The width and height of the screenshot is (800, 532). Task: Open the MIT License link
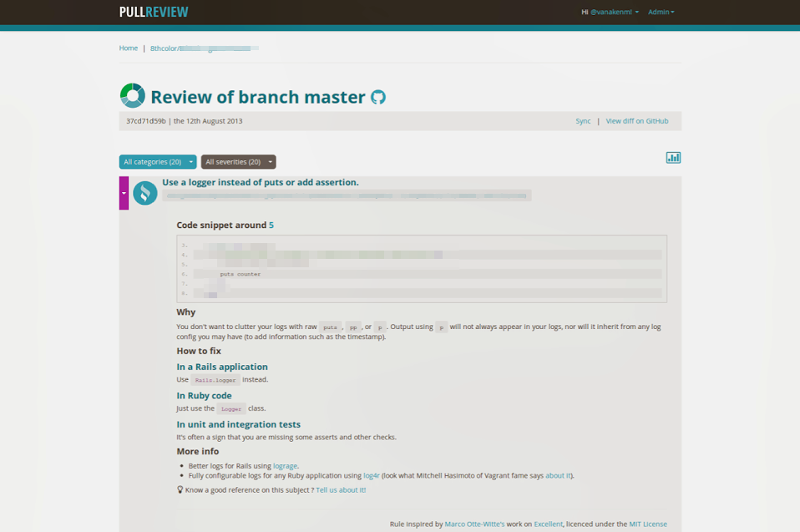[x=648, y=524]
